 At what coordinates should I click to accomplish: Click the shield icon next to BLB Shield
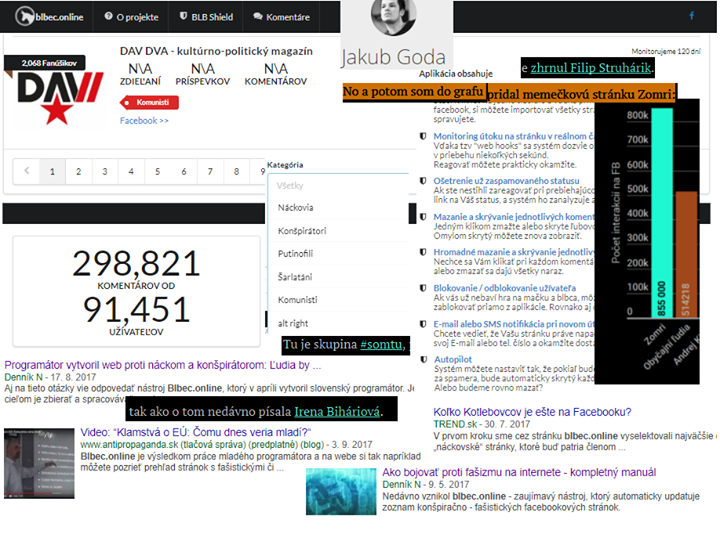click(183, 16)
